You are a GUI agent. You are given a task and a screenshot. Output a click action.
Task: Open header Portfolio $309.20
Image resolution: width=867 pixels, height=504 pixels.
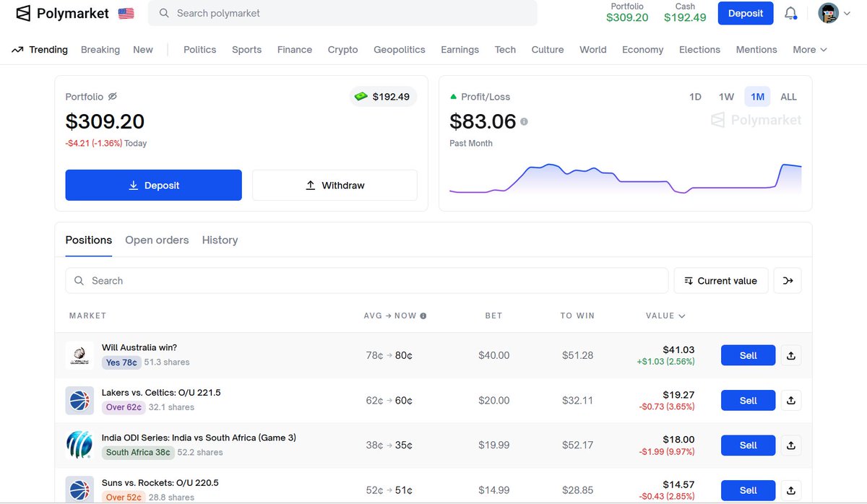(627, 12)
